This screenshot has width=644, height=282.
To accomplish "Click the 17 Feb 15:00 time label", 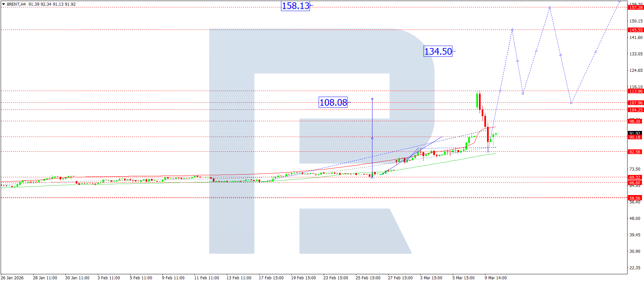I will 271,278.
